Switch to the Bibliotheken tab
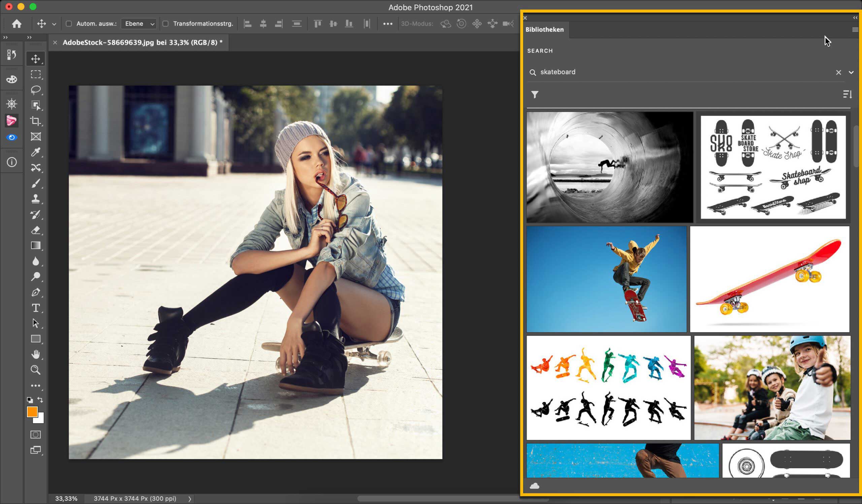 click(544, 30)
